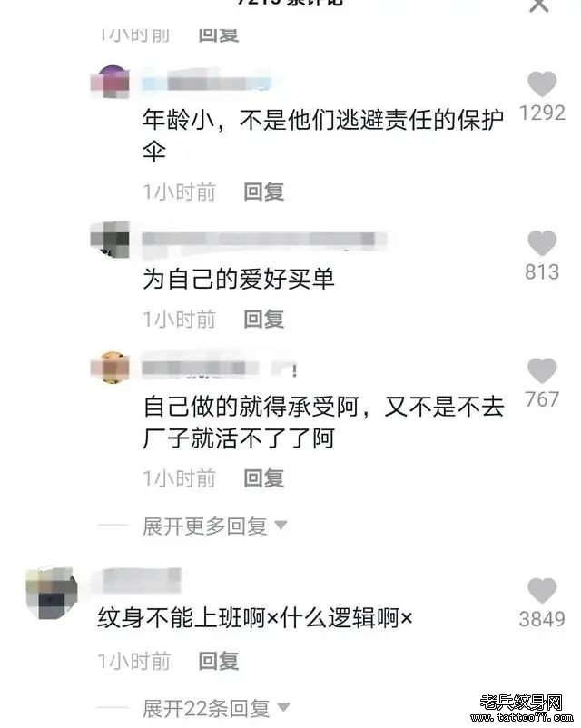Close the comments panel with X
Viewport: 581px width, 728px height.
[538, 5]
